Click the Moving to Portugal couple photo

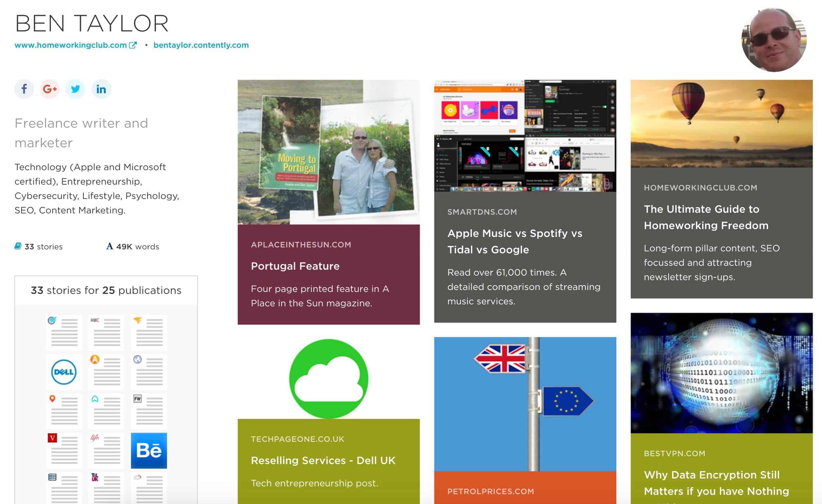[x=328, y=152]
